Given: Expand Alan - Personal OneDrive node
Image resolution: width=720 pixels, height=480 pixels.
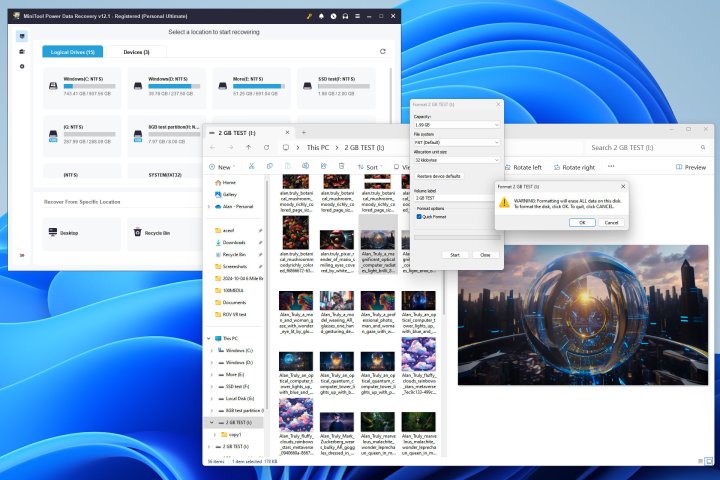Looking at the screenshot, I should [209, 207].
